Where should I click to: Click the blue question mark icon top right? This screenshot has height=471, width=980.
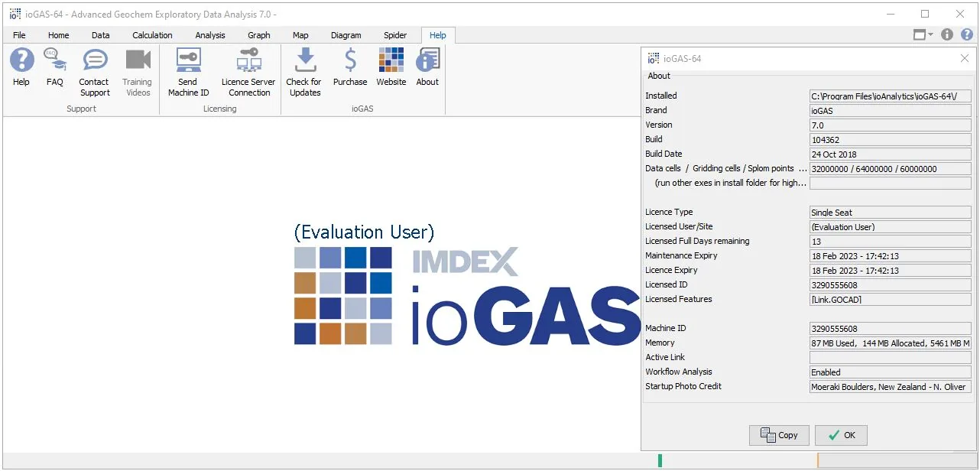[967, 34]
